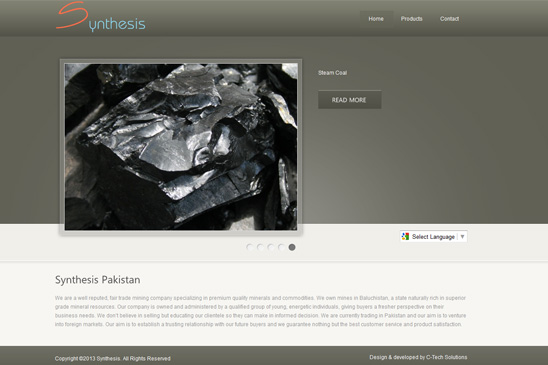Image resolution: width=548 pixels, height=365 pixels.
Task: Open the C-Tech Solutions credit link
Action: pyautogui.click(x=446, y=357)
